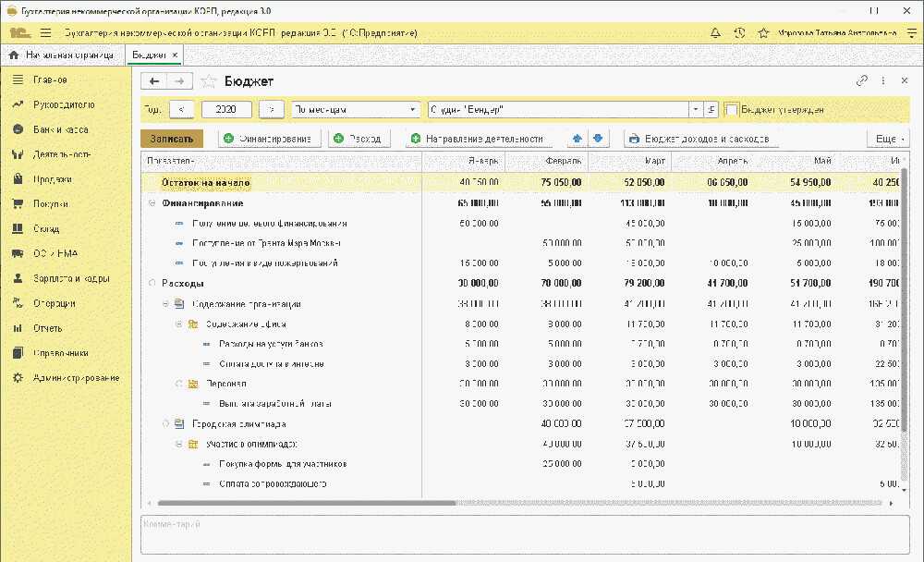Move row down with blue arrow
Viewport: 924px width, 562px height.
598,139
